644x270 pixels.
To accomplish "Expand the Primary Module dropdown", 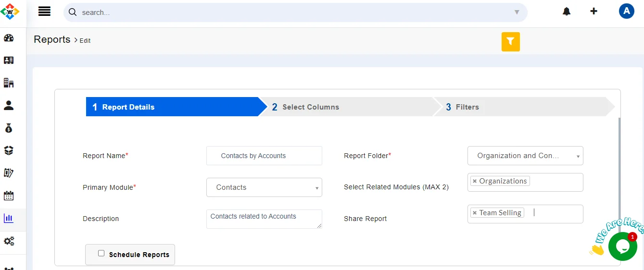I will click(264, 187).
